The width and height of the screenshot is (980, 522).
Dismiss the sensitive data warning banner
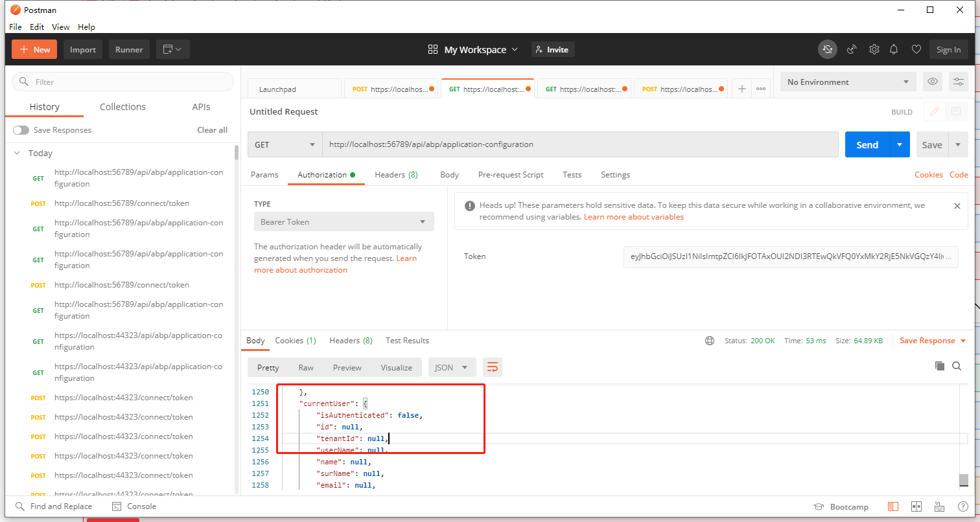957,206
